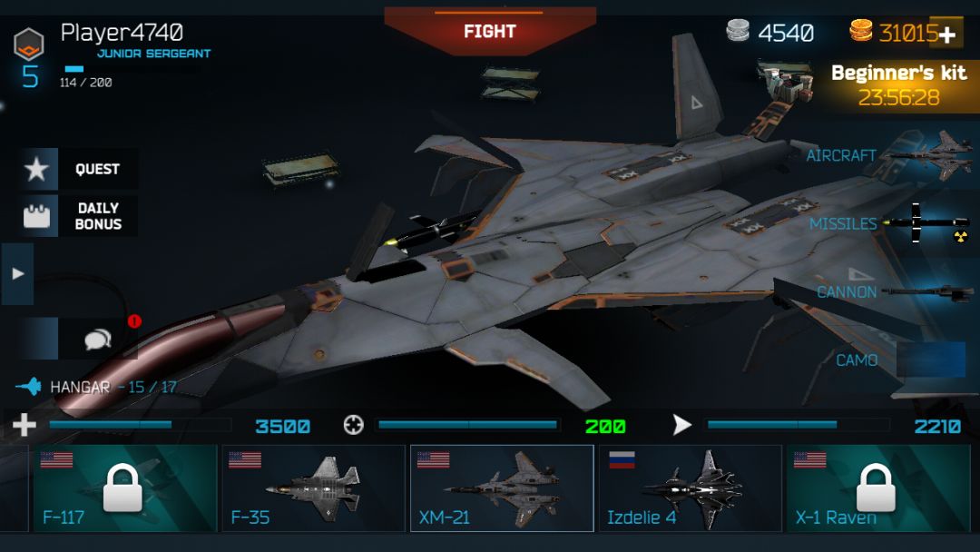The width and height of the screenshot is (980, 552).
Task: Click the speed arrow stat icon
Action: coord(681,425)
